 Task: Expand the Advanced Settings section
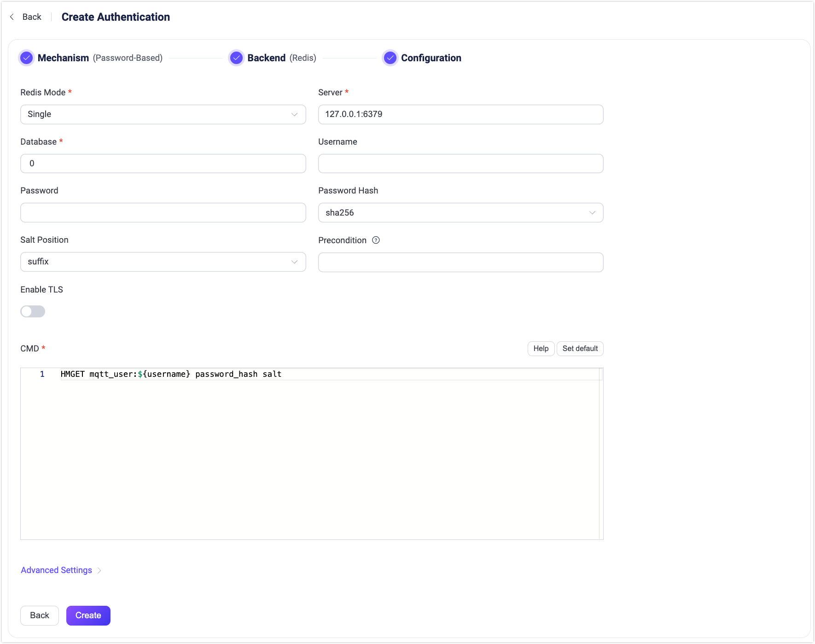[56, 570]
